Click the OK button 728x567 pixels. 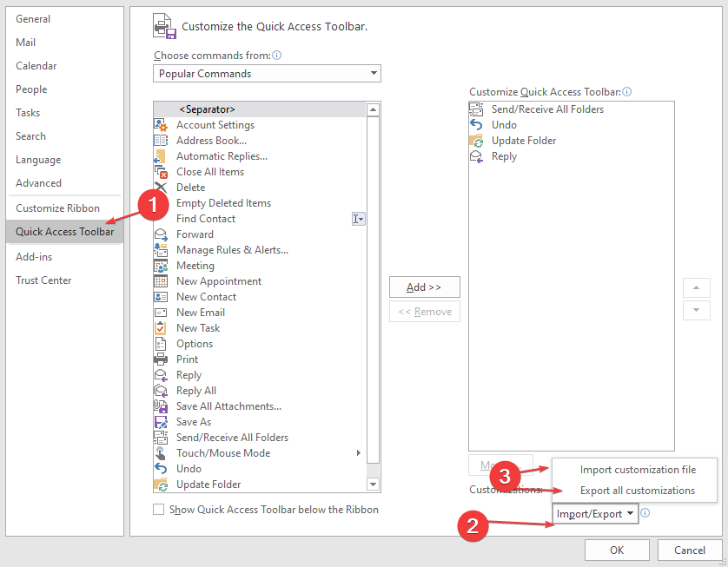pyautogui.click(x=617, y=550)
